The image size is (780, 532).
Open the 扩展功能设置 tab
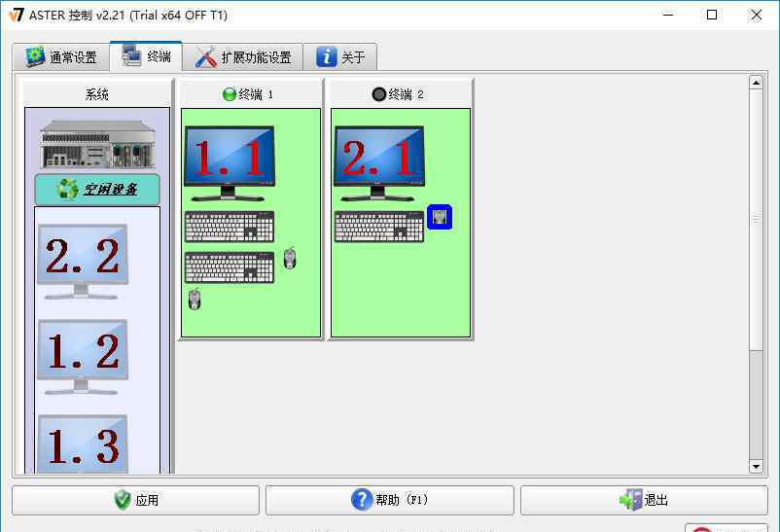pyautogui.click(x=243, y=57)
